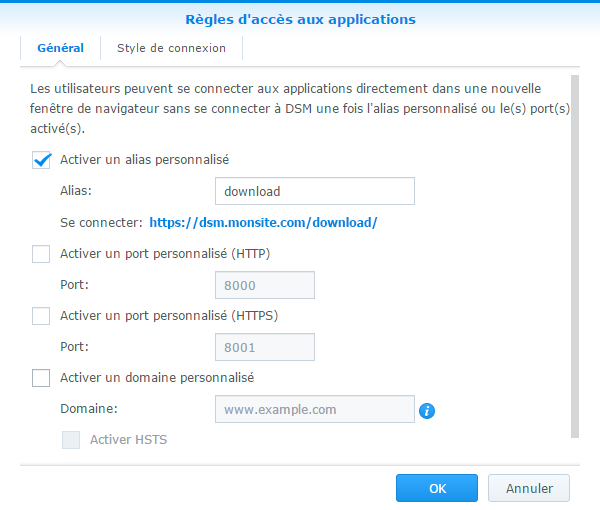Switch to the Général tab
This screenshot has height=510, width=600.
pos(60,48)
